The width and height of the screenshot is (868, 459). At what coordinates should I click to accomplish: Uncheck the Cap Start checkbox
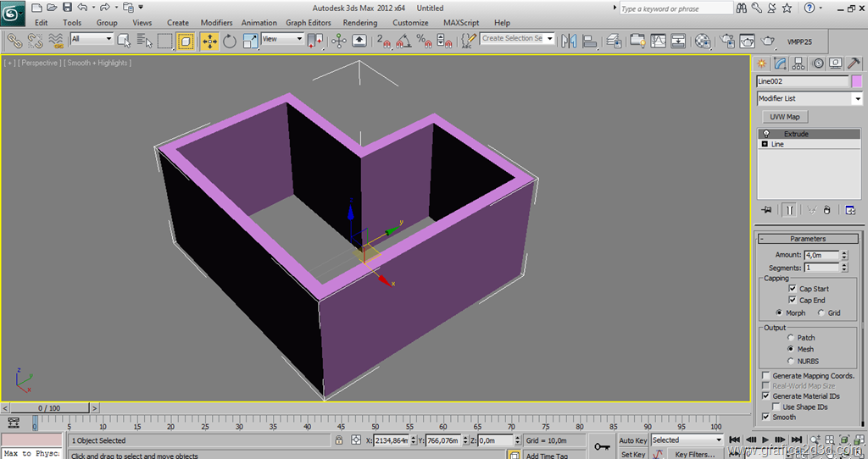pos(793,289)
